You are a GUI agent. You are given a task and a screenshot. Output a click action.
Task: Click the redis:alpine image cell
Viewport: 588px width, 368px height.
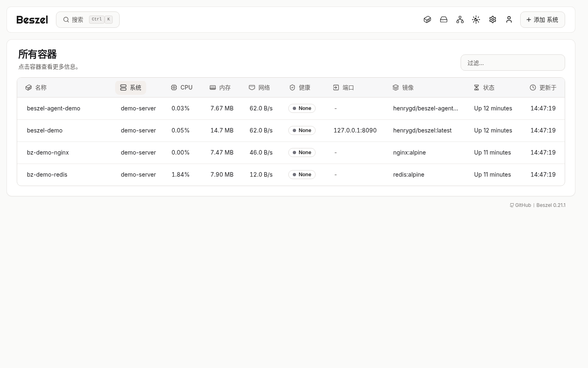(409, 175)
